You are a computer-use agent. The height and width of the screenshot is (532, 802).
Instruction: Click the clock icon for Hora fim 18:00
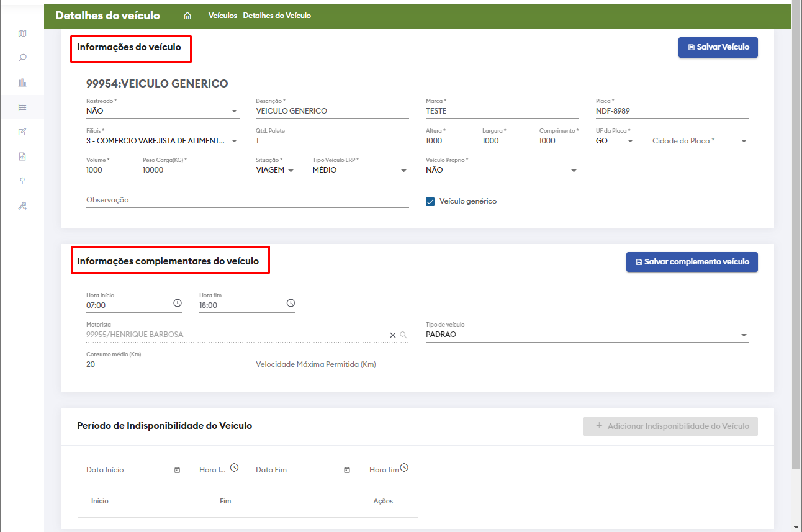[291, 303]
